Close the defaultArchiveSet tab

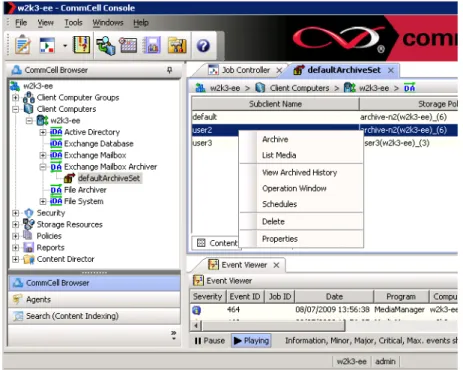391,70
